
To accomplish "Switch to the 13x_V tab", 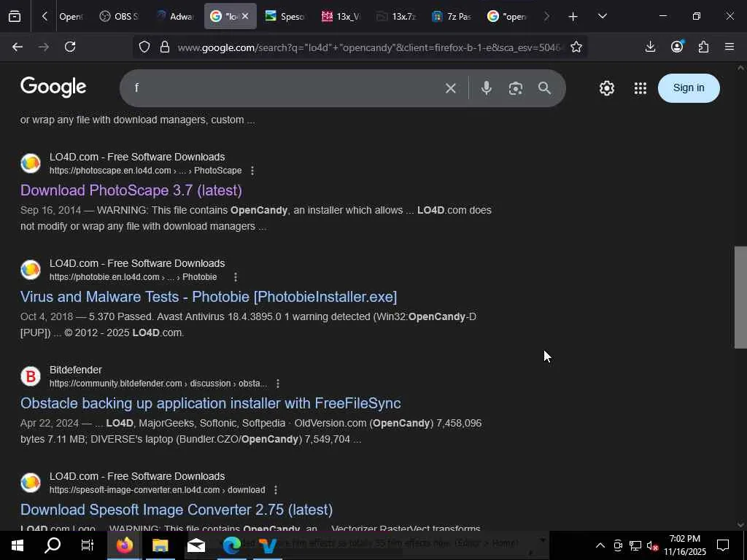I will [x=341, y=16].
